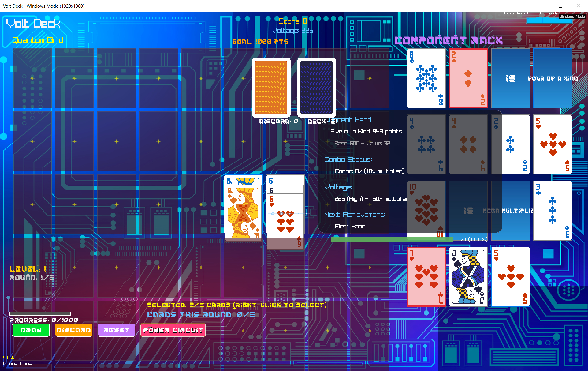588x371 pixels.
Task: Pick the Jack of spades card
Action: pyautogui.click(x=468, y=276)
